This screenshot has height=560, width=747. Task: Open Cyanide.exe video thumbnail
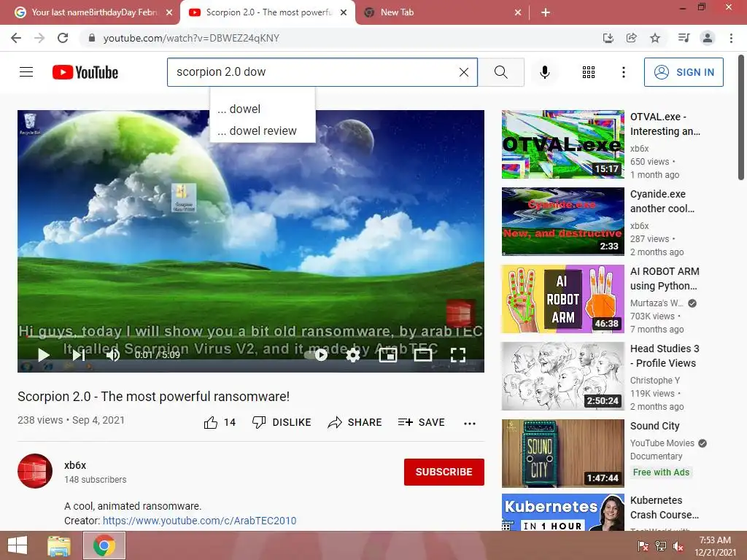pyautogui.click(x=562, y=222)
